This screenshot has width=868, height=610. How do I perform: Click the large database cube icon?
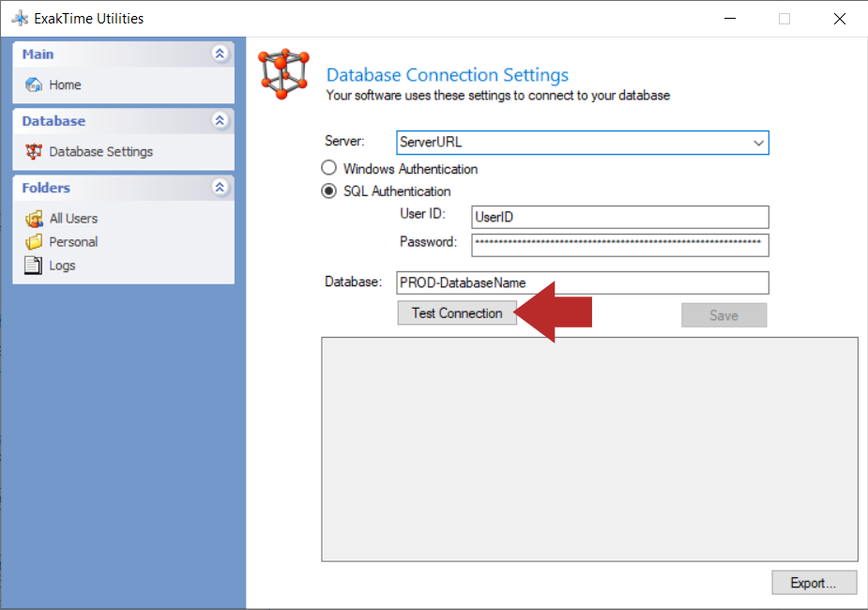pyautogui.click(x=283, y=74)
